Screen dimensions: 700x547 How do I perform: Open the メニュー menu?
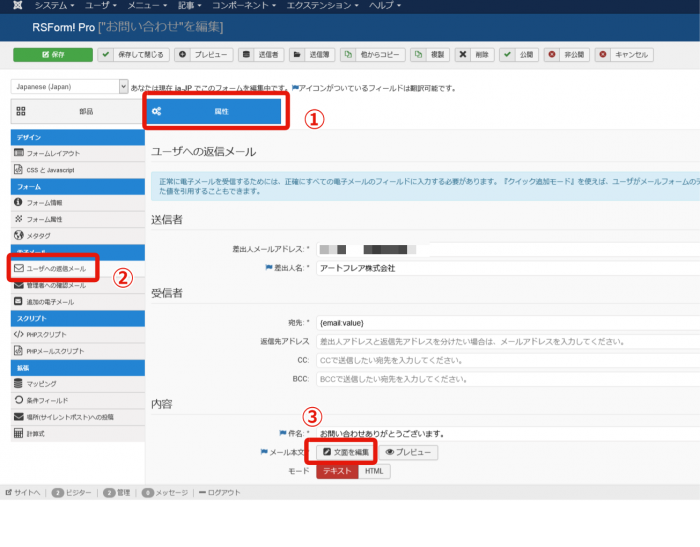(x=147, y=5)
